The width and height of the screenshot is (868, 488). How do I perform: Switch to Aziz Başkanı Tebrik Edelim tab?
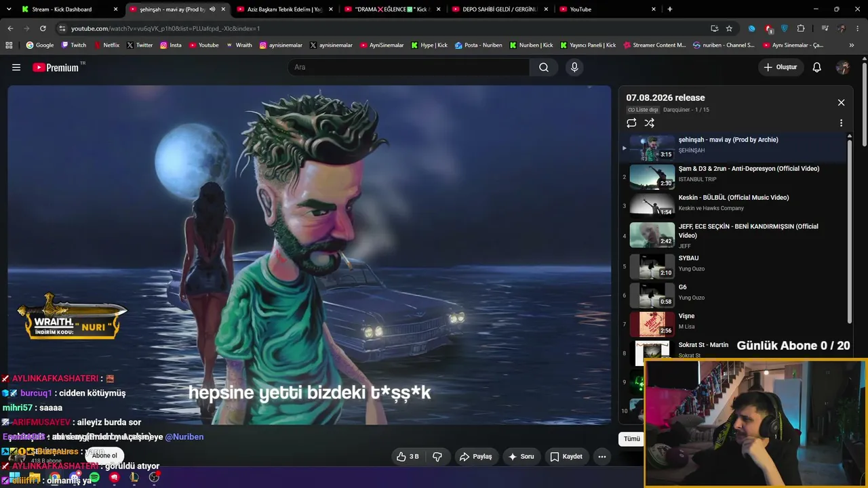pyautogui.click(x=285, y=9)
